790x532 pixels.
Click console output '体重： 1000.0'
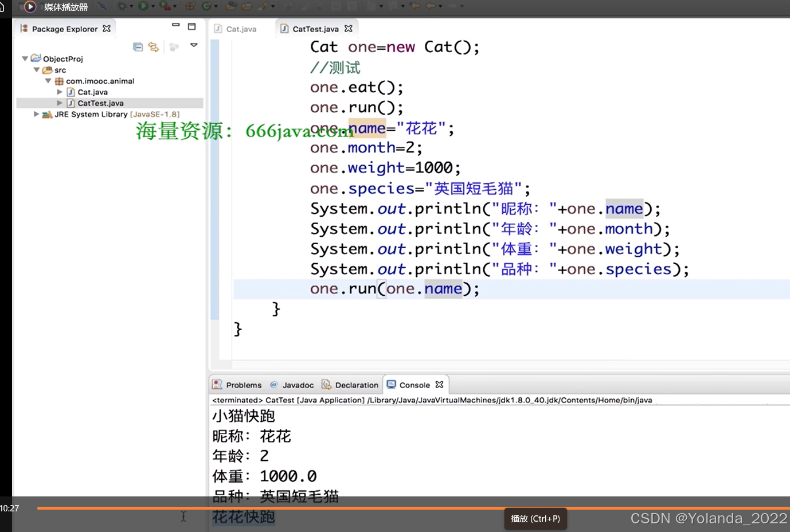[264, 476]
